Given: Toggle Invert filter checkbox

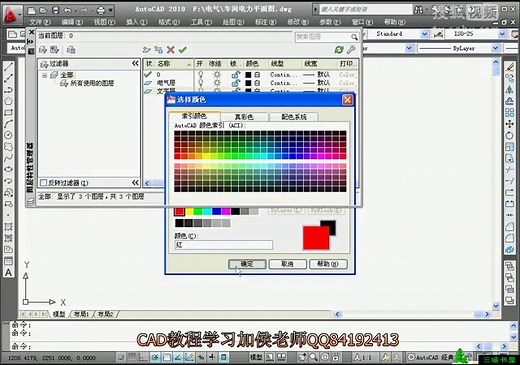Looking at the screenshot, I should click(43, 183).
